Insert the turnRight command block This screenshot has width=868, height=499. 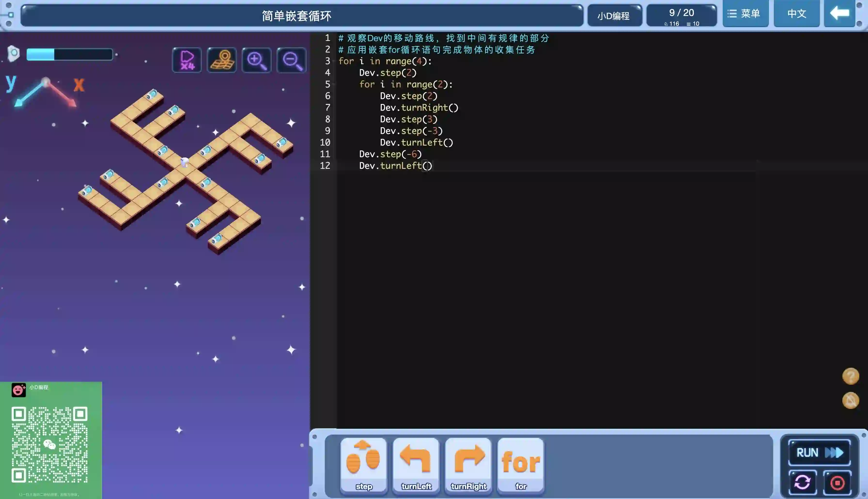tap(468, 465)
